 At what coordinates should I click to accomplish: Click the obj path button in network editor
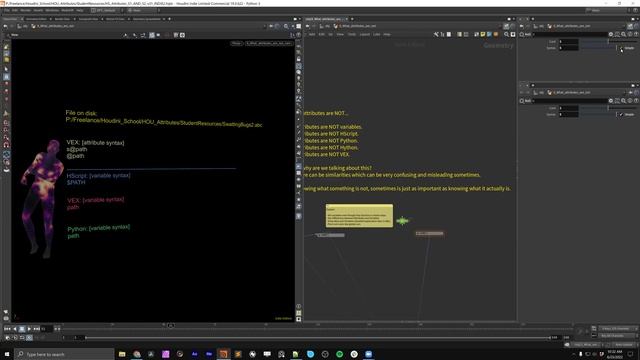click(x=325, y=26)
